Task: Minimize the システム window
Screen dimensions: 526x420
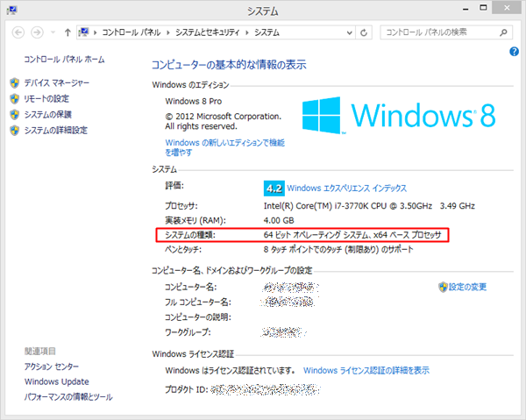Action: pyautogui.click(x=466, y=9)
